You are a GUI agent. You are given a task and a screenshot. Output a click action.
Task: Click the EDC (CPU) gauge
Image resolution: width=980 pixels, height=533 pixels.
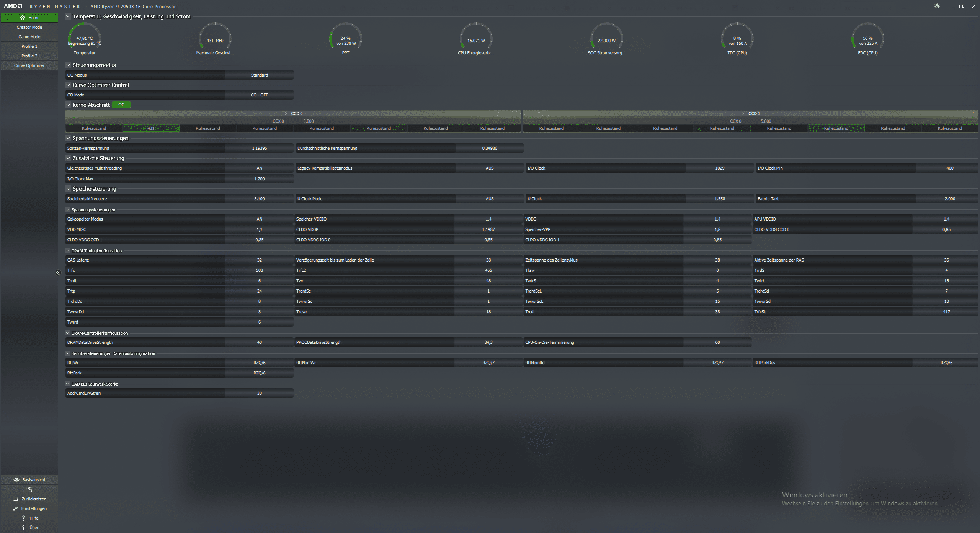click(x=868, y=39)
